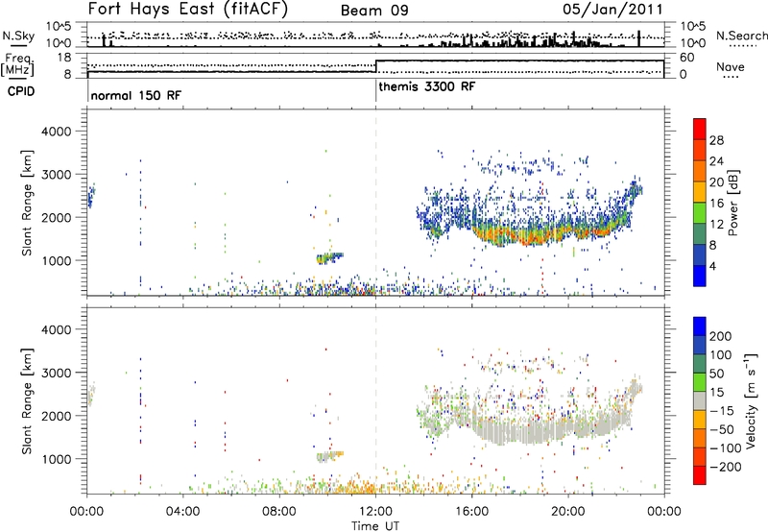Click the "4000" range tick of the power panel
The width and height of the screenshot is (768, 532).
[57, 132]
